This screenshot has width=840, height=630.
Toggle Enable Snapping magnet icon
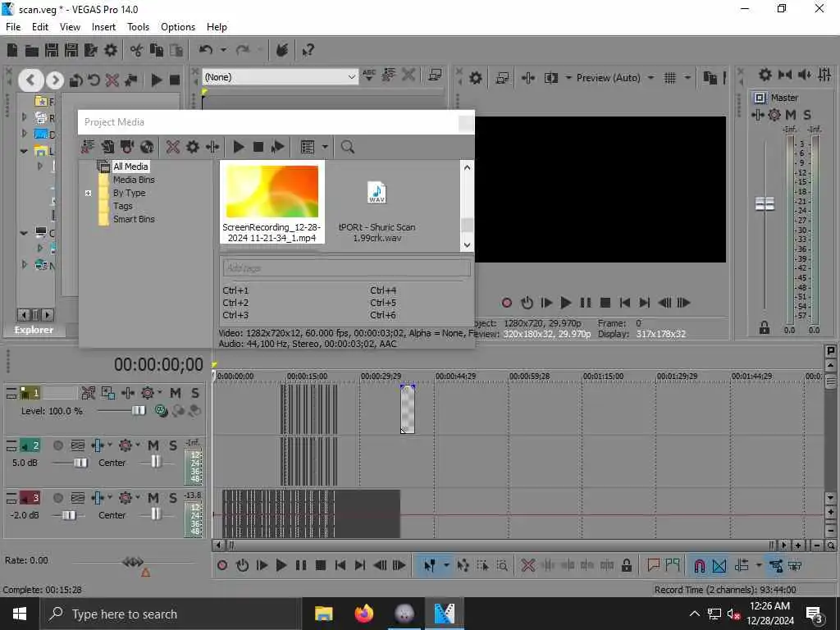pos(699,566)
